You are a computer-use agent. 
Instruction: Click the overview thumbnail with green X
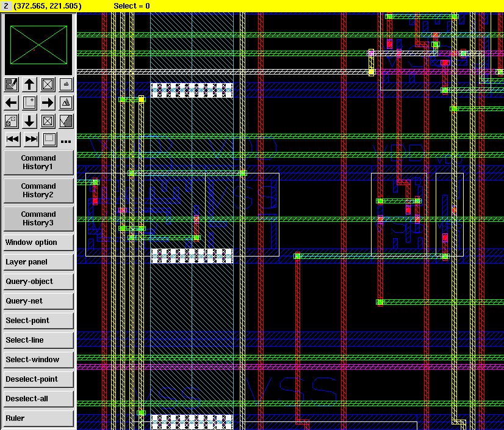pyautogui.click(x=38, y=45)
